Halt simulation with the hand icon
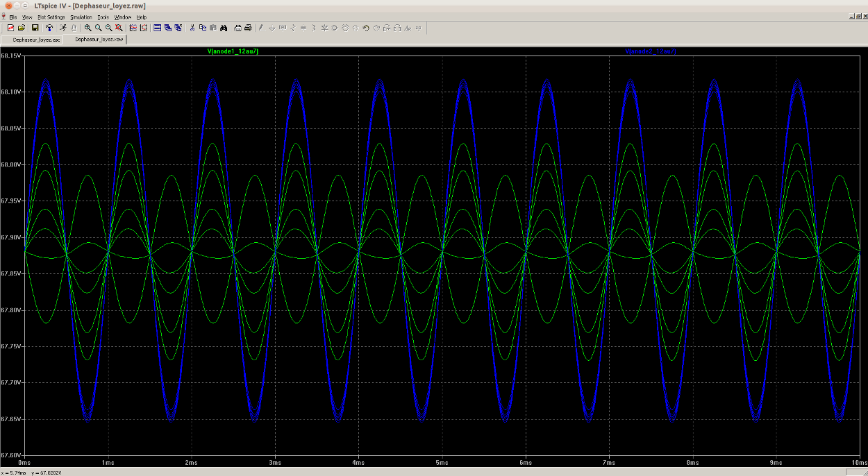868x476 pixels. [x=73, y=28]
